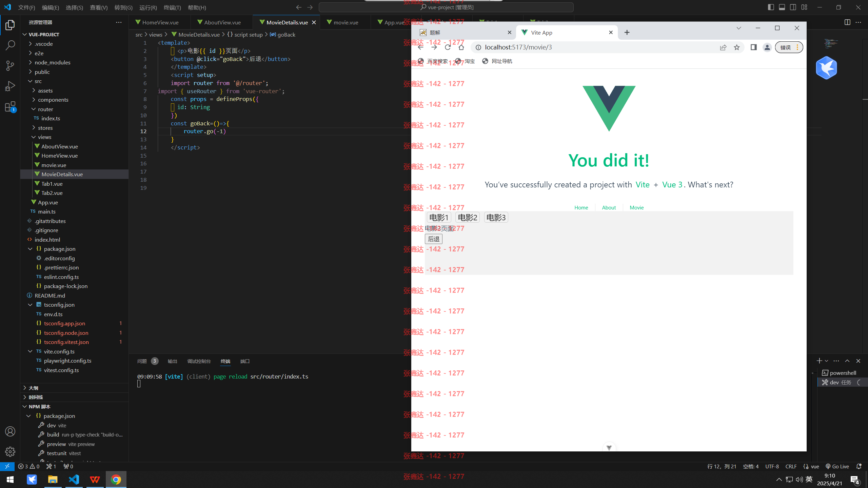Switch to movie.vue editor tab
This screenshot has height=488, width=868.
(345, 22)
